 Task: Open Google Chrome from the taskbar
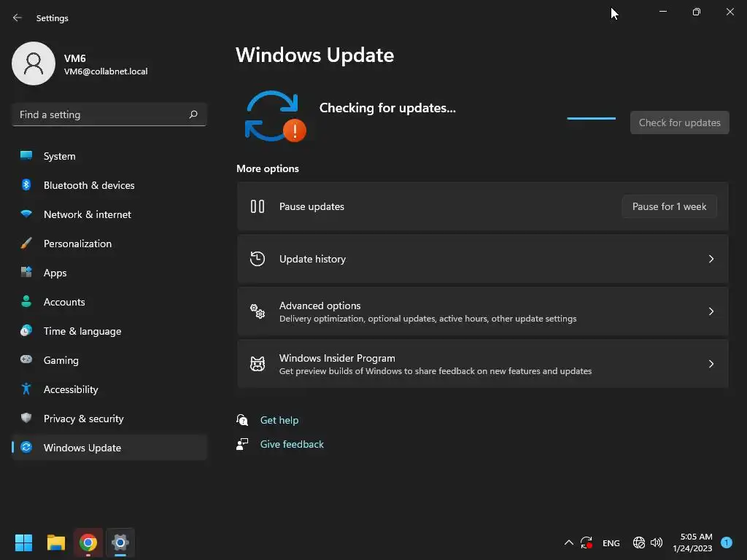(x=88, y=542)
